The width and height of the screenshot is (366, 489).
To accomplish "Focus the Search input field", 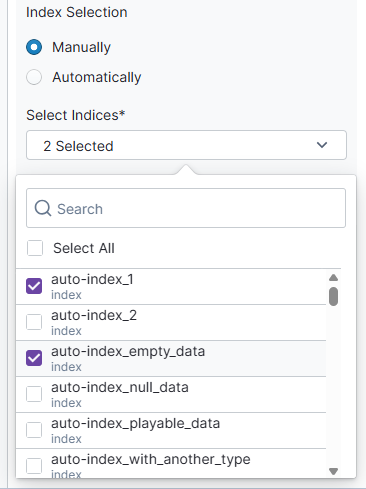I will pyautogui.click(x=186, y=208).
